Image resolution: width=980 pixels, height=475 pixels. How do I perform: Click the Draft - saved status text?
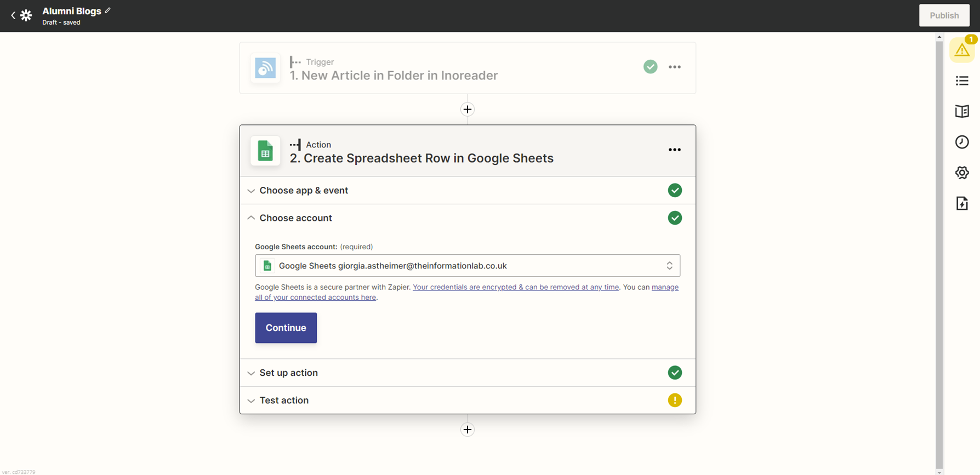point(61,22)
